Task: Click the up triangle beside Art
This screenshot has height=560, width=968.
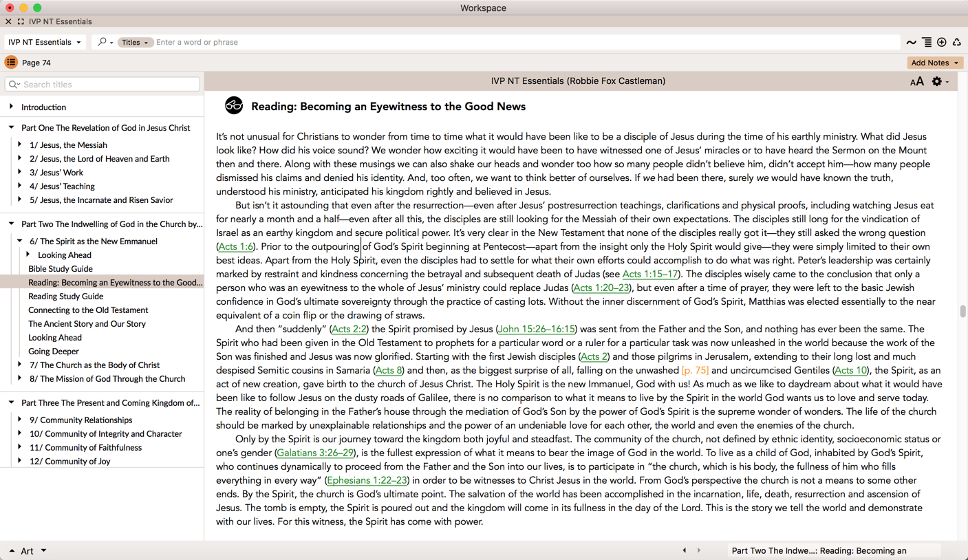Action: click(x=12, y=551)
